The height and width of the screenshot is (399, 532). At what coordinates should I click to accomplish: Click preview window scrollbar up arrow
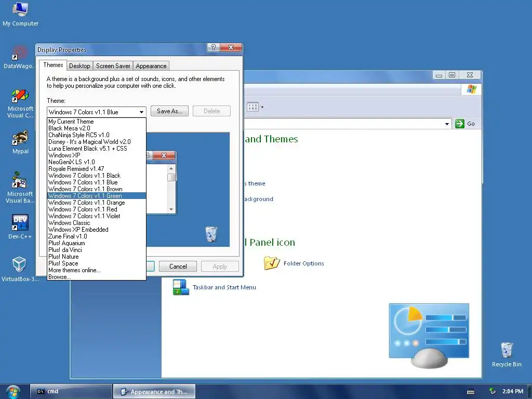point(171,168)
